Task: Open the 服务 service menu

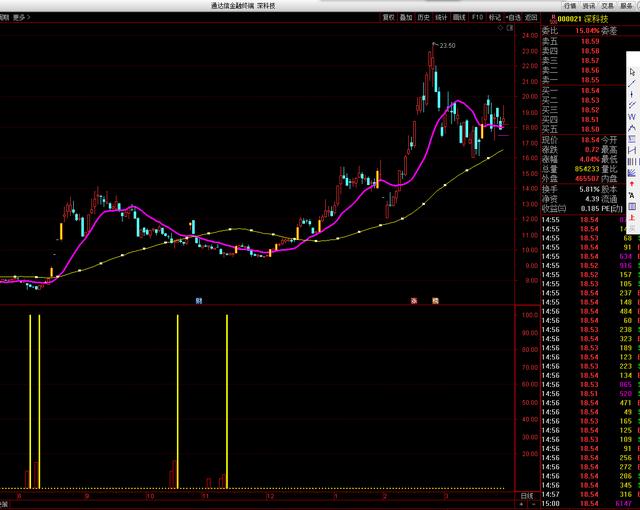Action: coord(626,6)
